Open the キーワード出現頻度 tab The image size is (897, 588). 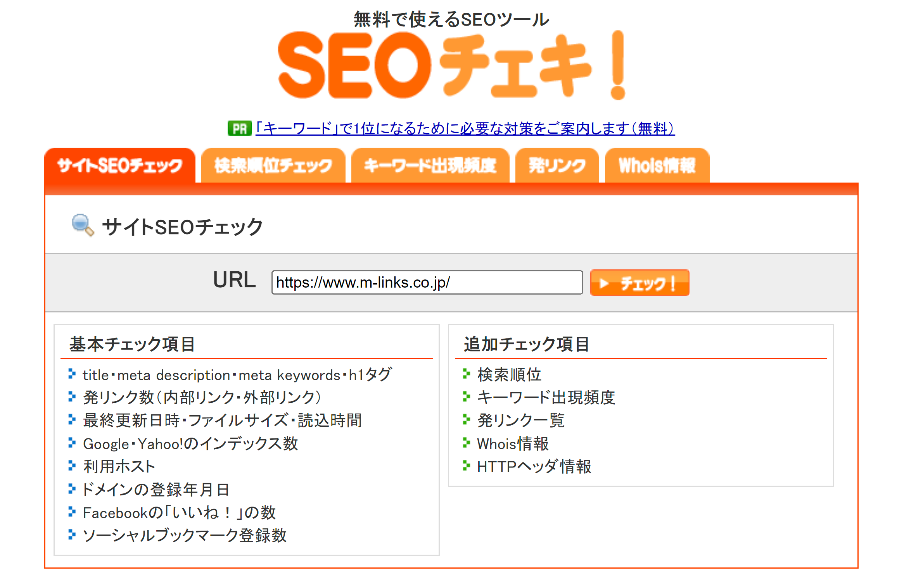(430, 166)
